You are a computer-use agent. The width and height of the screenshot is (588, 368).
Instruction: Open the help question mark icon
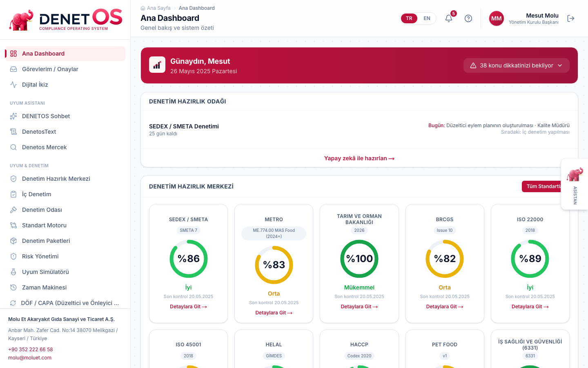click(x=468, y=18)
